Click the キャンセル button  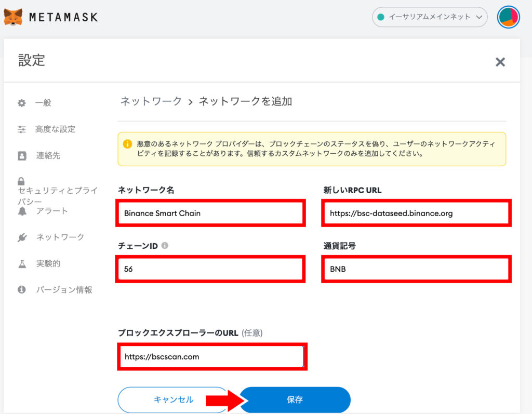point(174,400)
